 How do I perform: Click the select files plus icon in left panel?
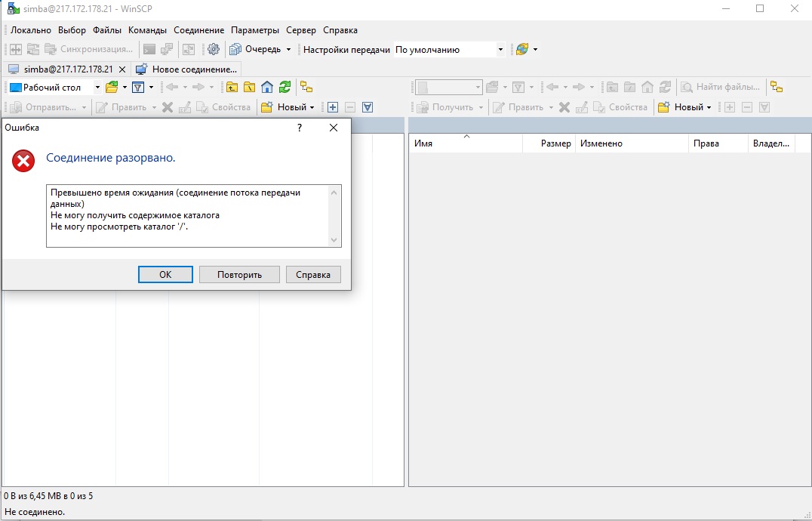332,107
